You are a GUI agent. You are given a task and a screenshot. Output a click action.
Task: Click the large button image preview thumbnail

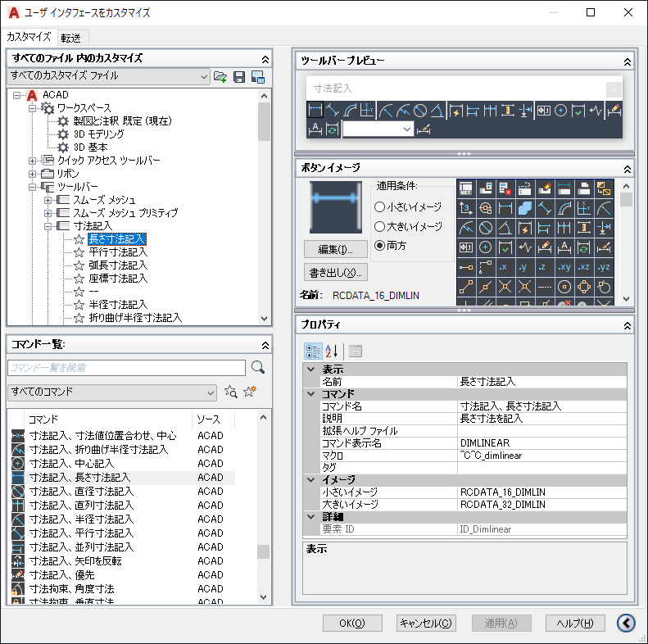coord(336,207)
